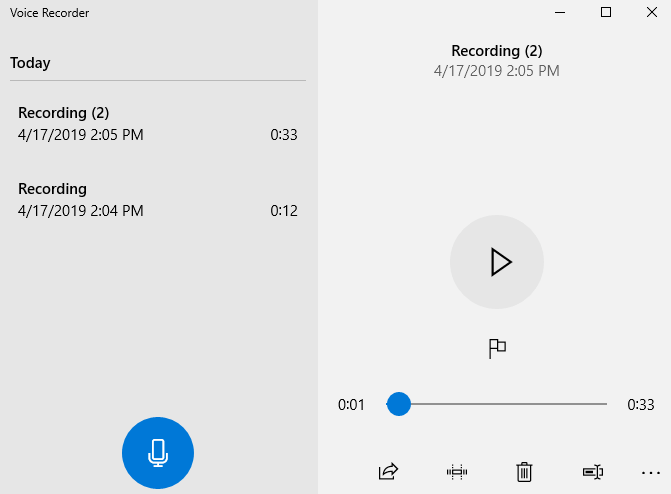Click the Today group header

pyautogui.click(x=30, y=63)
